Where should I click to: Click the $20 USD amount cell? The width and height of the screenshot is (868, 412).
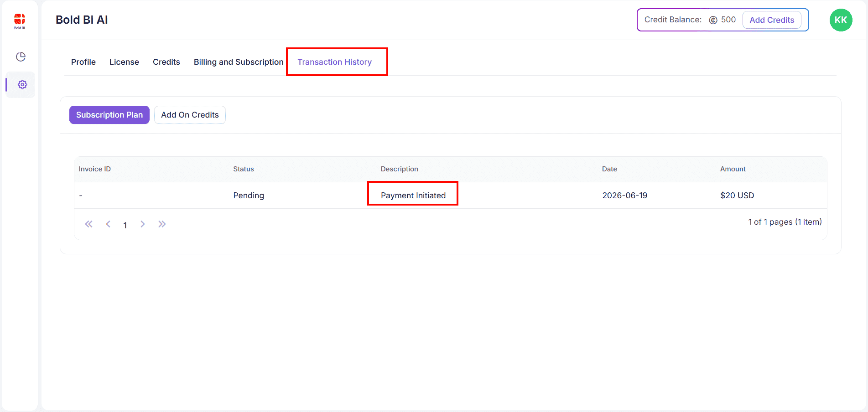tap(737, 196)
